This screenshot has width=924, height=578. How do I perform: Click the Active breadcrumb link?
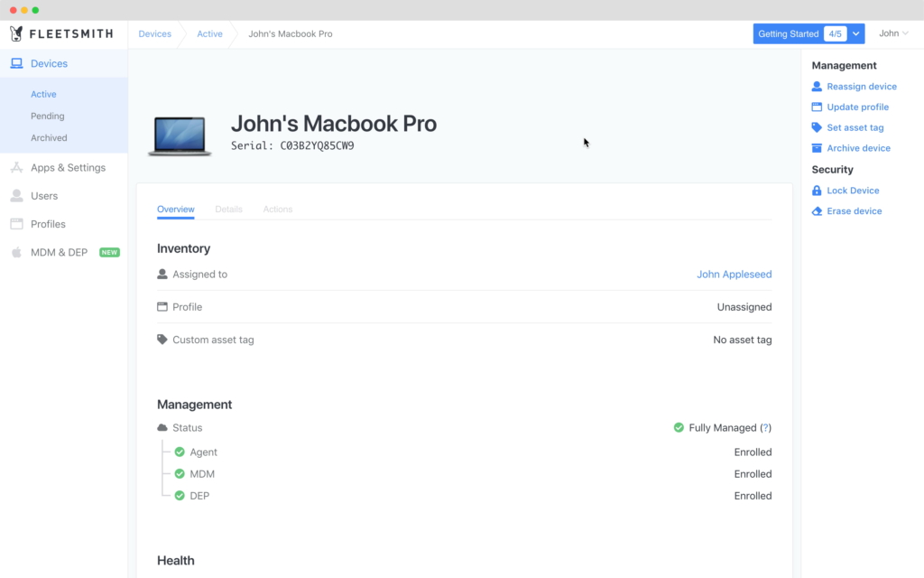(x=209, y=33)
